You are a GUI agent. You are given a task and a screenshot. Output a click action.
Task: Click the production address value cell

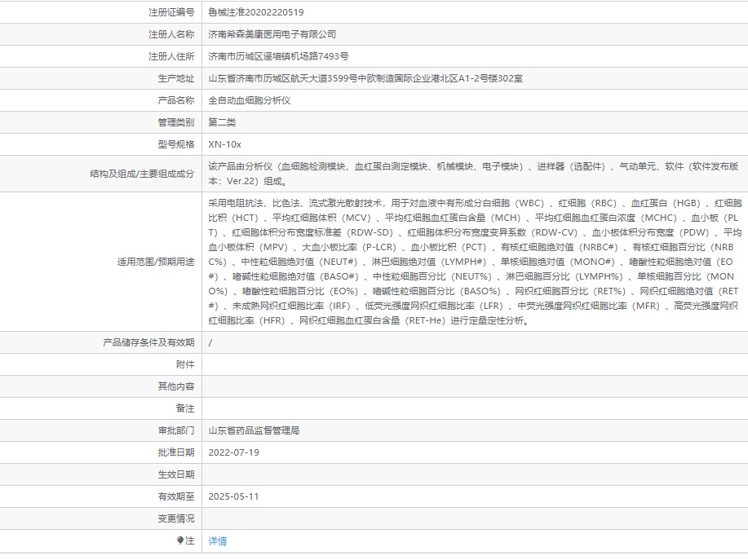pos(365,78)
